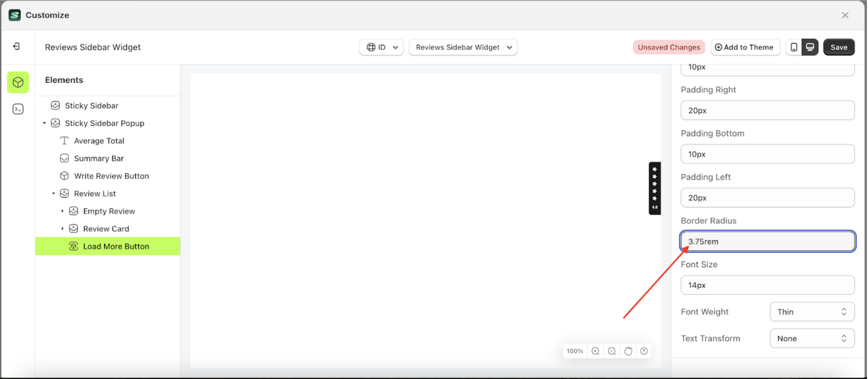Open the Reviews Sidebar Widget dropdown
Screen dimensions: 868x379
[463, 47]
